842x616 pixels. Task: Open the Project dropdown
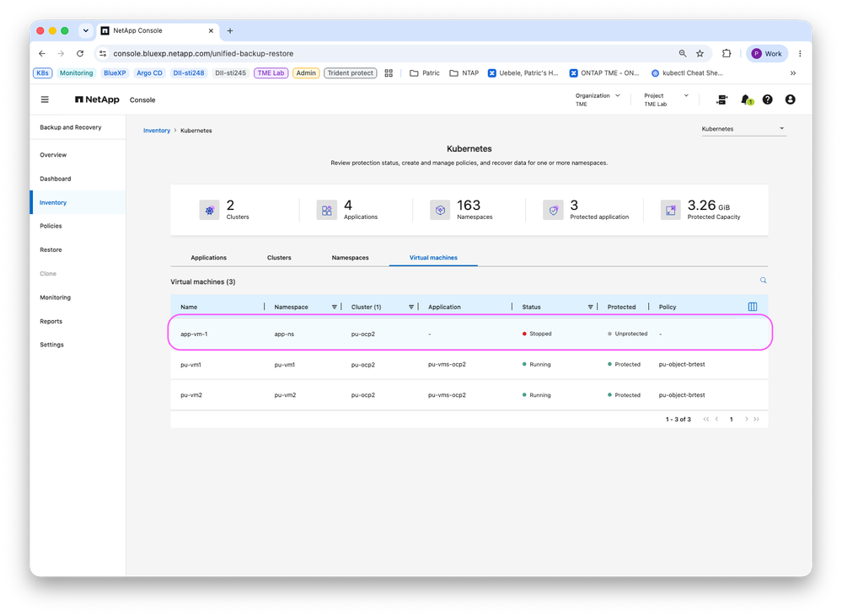(666, 99)
